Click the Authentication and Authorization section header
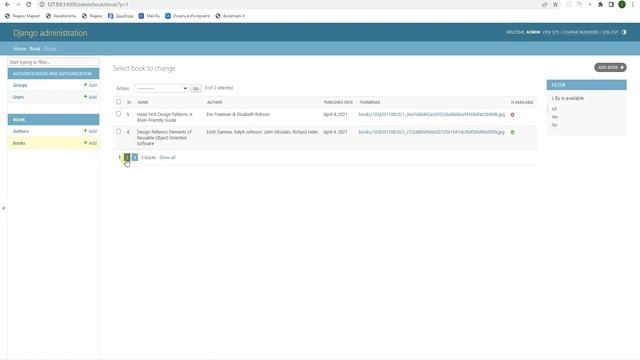 pyautogui.click(x=52, y=74)
